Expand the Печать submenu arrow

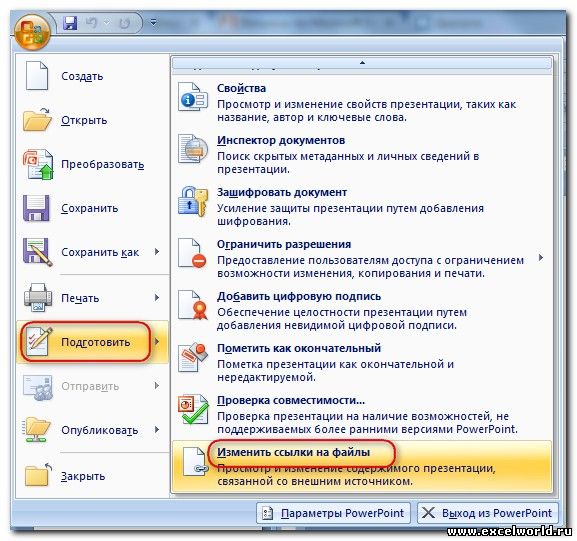157,297
